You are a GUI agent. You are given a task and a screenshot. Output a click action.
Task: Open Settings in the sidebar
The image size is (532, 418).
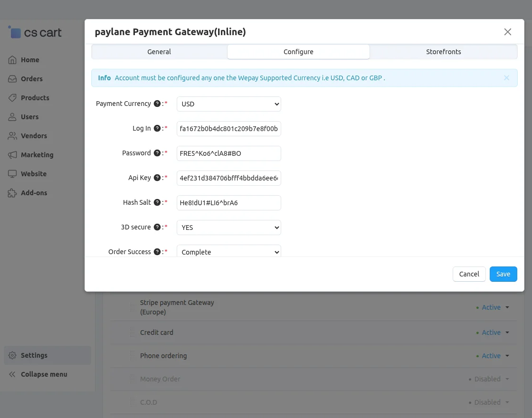(x=47, y=355)
